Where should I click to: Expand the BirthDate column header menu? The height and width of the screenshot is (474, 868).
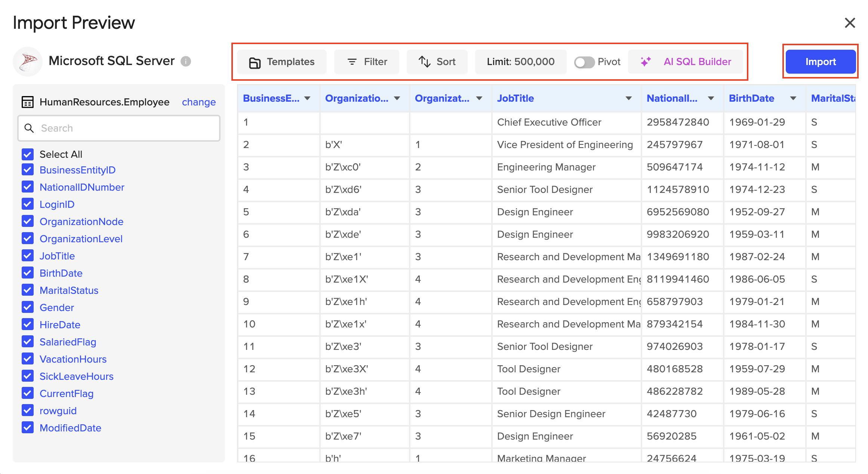(793, 98)
